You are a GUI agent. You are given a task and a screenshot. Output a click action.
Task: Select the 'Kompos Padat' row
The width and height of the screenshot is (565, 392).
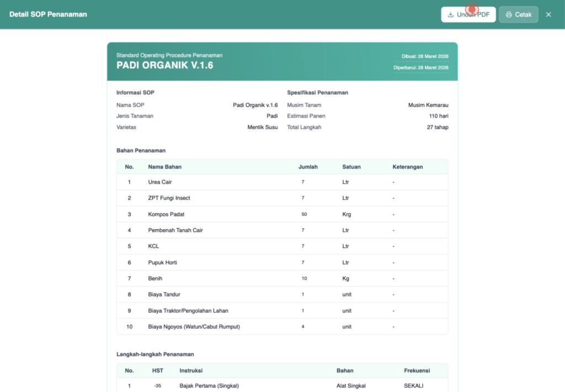(x=282, y=214)
